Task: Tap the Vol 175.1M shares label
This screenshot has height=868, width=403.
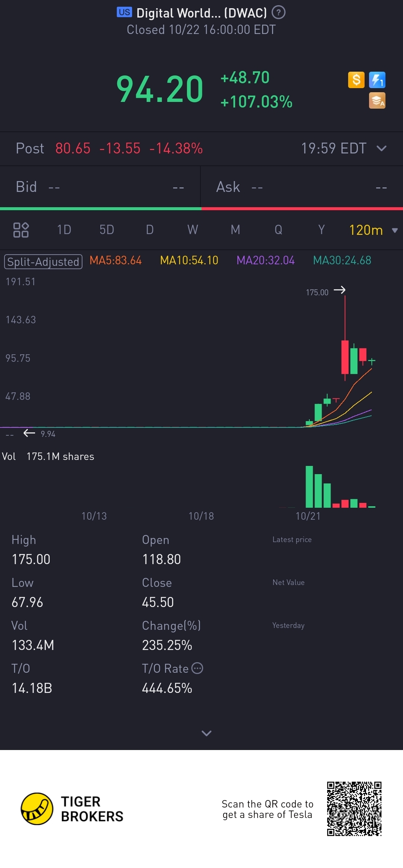Action: (48, 457)
